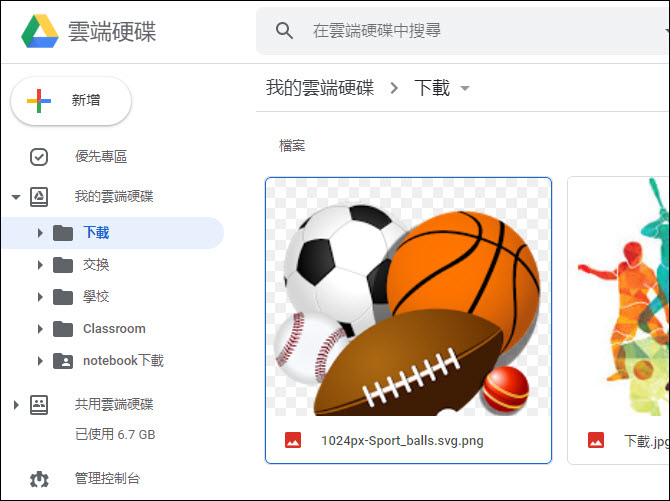This screenshot has width=670, height=501.
Task: Select the 學校 folder label
Action: coord(96,297)
